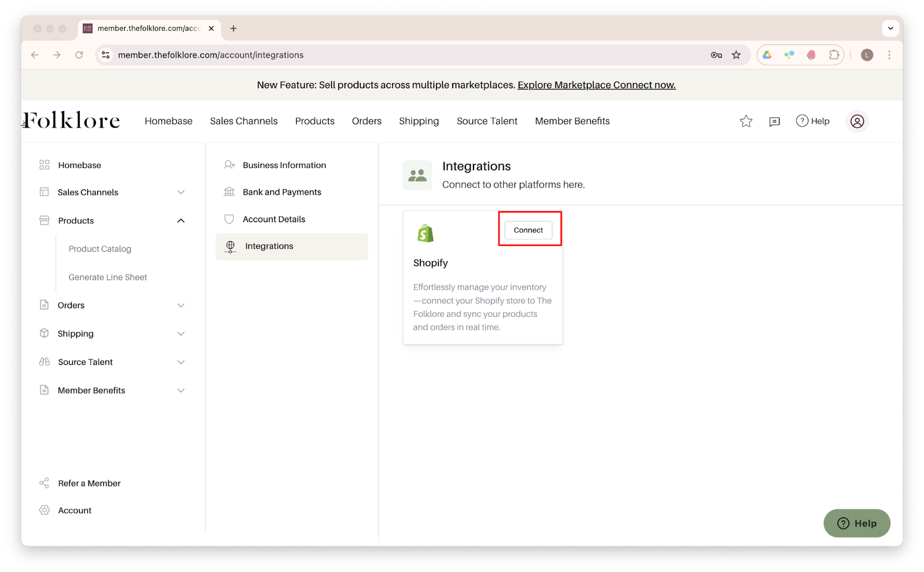Expand the Sales Channels sidebar section

[x=181, y=192]
